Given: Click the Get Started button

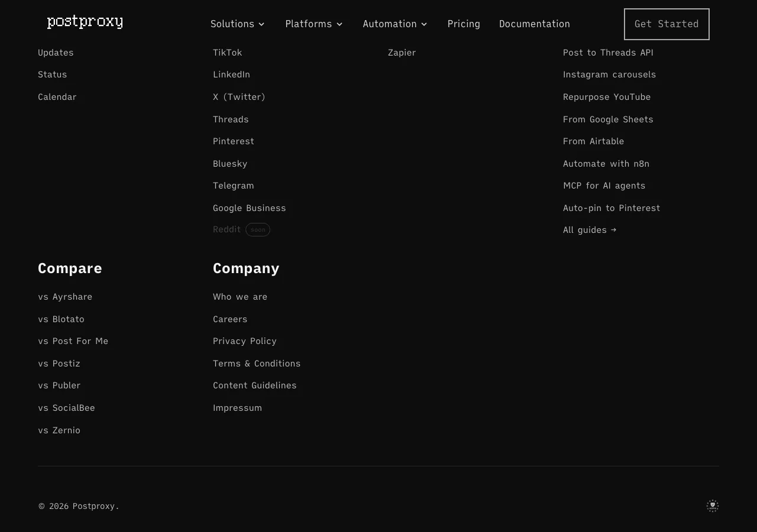Looking at the screenshot, I should click(x=667, y=24).
